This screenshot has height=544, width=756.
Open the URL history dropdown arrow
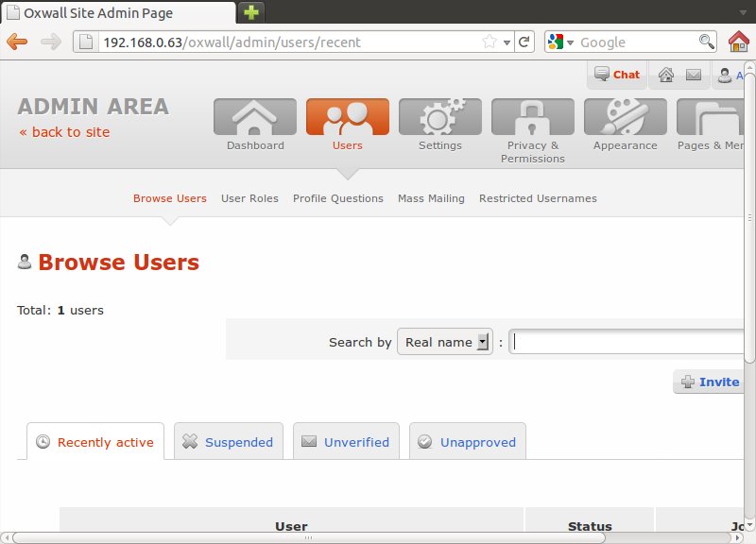507,42
